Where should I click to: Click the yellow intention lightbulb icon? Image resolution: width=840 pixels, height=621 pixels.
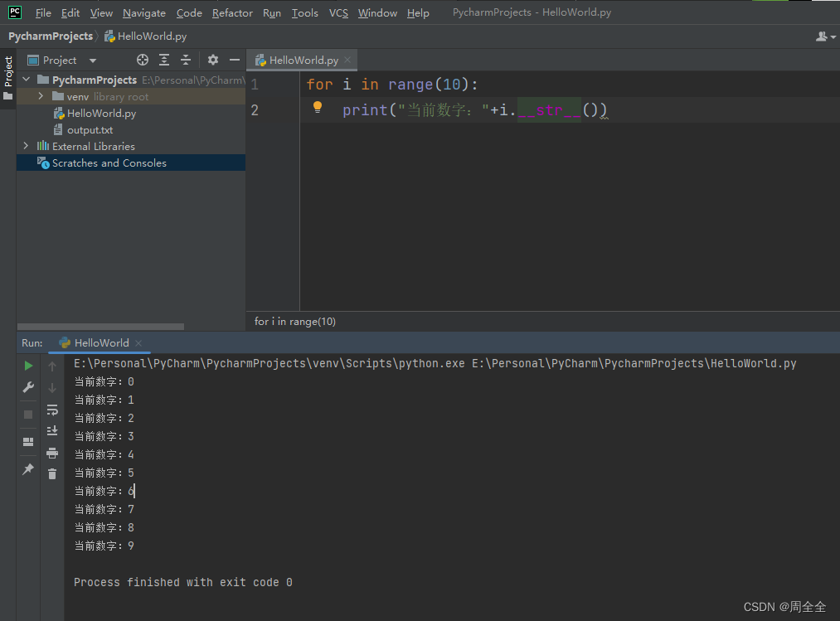pyautogui.click(x=317, y=108)
